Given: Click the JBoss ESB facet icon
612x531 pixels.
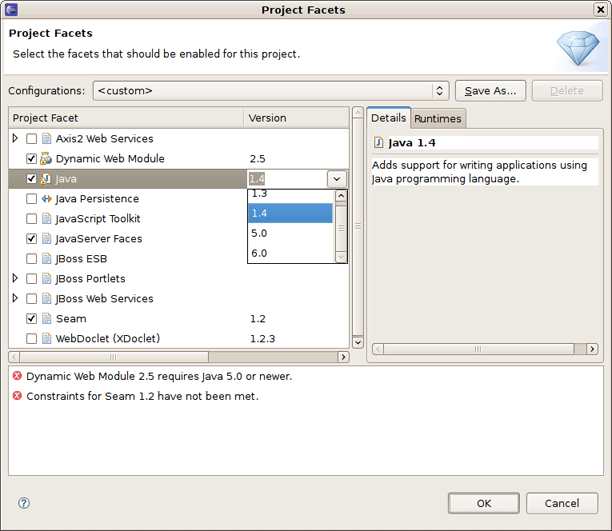Looking at the screenshot, I should coord(46,259).
